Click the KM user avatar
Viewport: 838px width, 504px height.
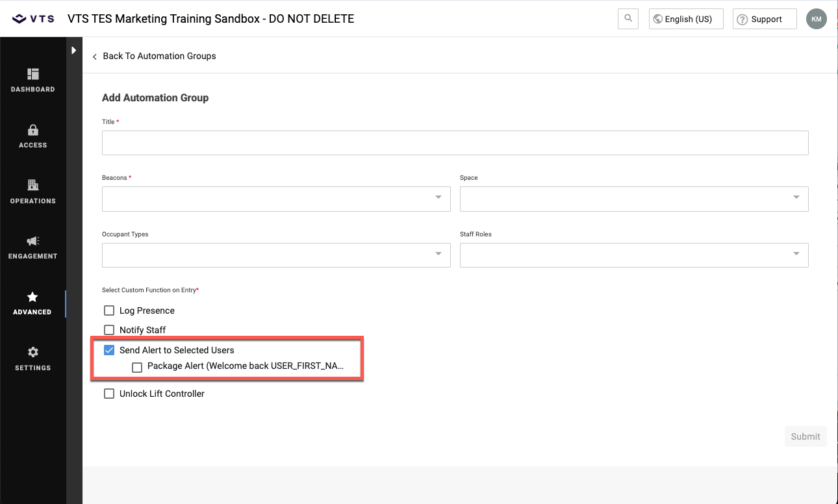[x=816, y=19]
